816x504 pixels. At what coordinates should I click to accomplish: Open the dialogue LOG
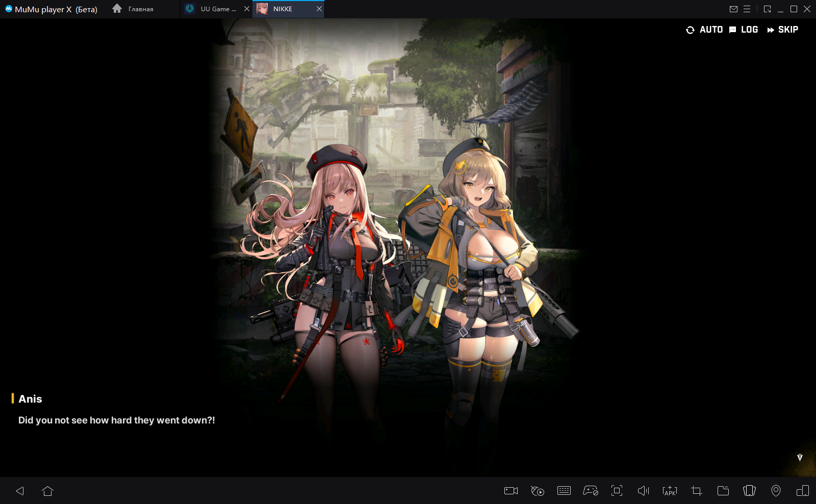point(744,30)
